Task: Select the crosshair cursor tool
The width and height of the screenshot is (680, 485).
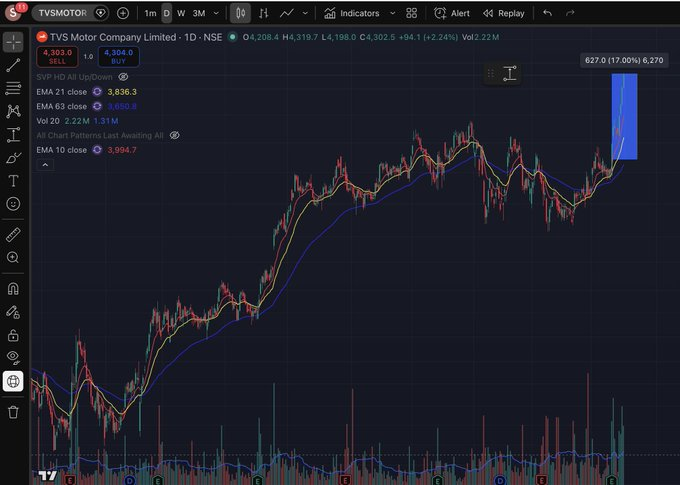Action: click(x=13, y=42)
